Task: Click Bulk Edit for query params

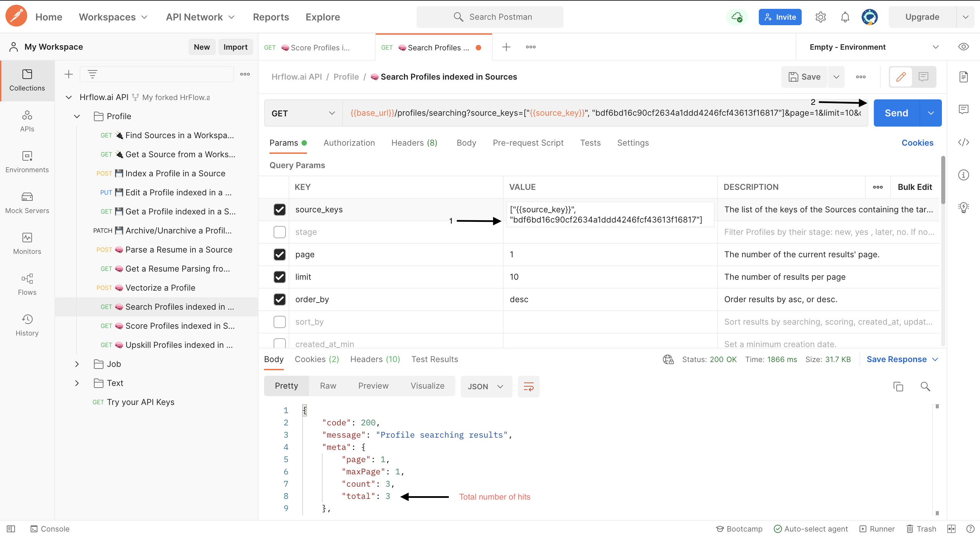Action: coord(915,187)
